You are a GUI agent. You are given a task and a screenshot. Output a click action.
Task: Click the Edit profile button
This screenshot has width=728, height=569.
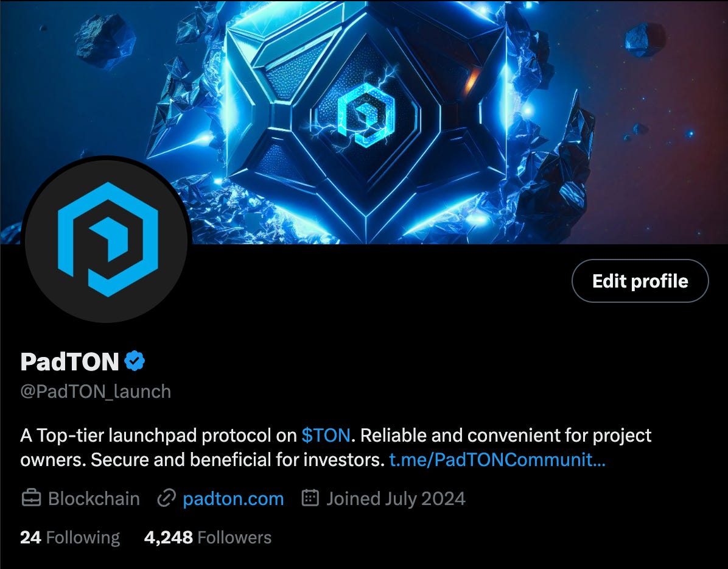pos(640,281)
